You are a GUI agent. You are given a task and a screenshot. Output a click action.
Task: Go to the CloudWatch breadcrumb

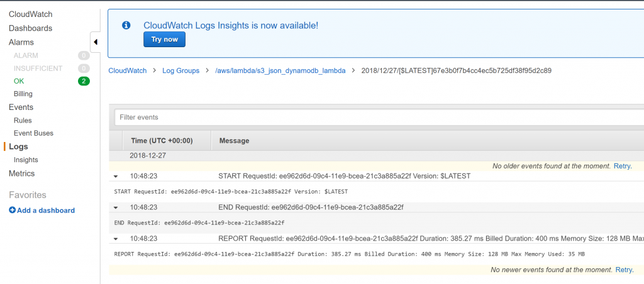click(127, 70)
